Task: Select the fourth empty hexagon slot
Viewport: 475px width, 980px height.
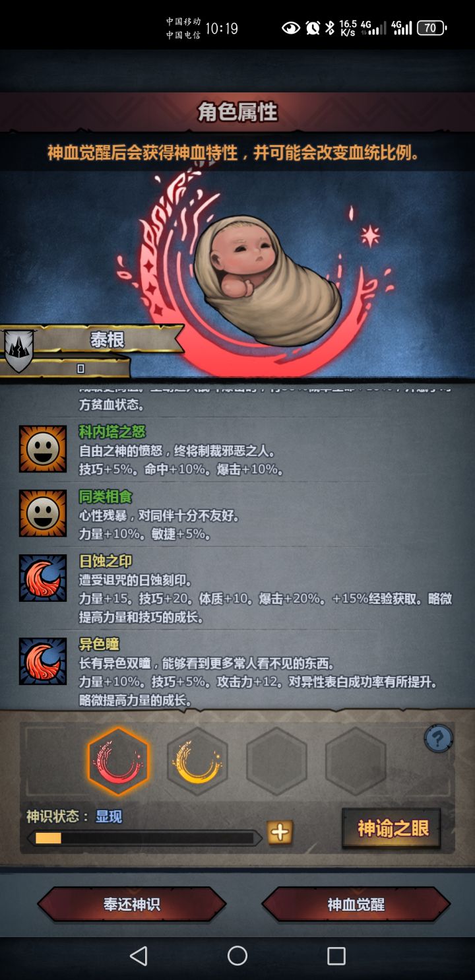Action: coord(356,762)
